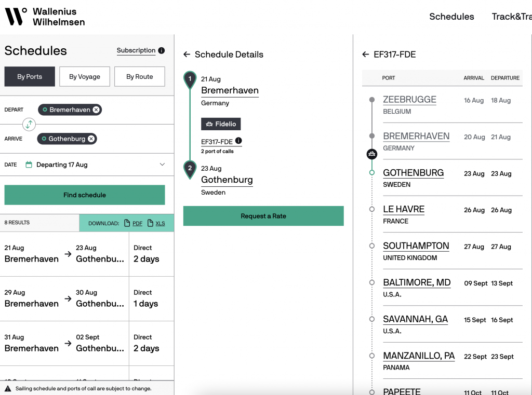Screen dimensions: 532x395
Task: Show info for voyage EF317-FDE
Action: click(238, 141)
